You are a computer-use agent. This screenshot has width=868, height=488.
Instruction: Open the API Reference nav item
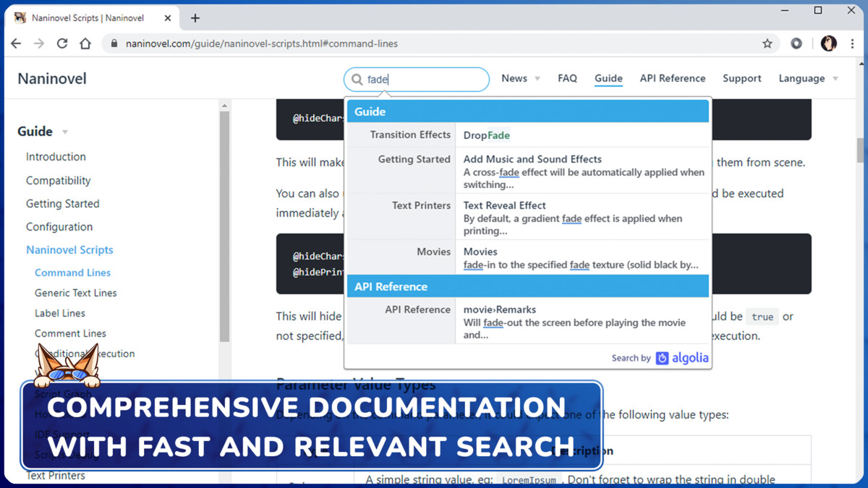(x=673, y=78)
